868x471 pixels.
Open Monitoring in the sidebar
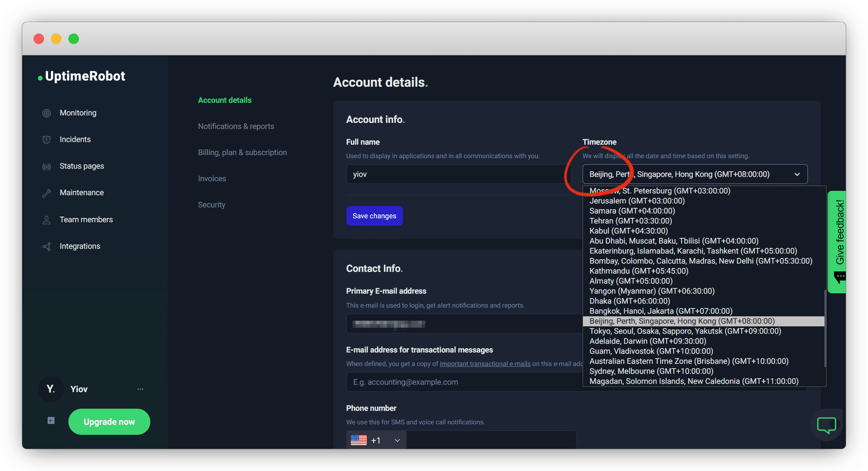tap(78, 113)
